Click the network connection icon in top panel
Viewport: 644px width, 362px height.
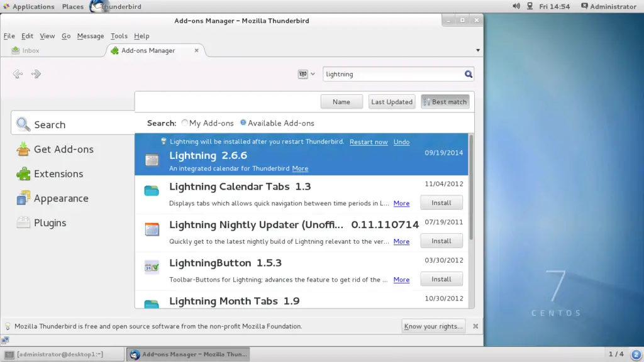pyautogui.click(x=530, y=6)
